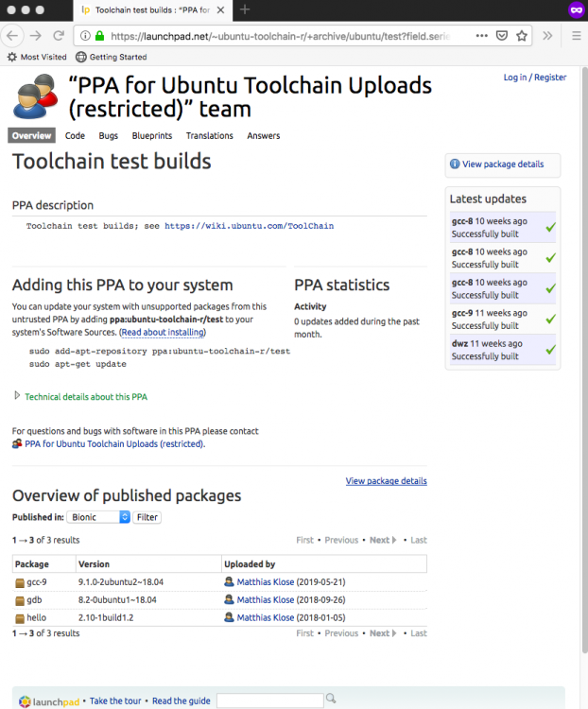Click person icon in gdb row

pyautogui.click(x=230, y=599)
